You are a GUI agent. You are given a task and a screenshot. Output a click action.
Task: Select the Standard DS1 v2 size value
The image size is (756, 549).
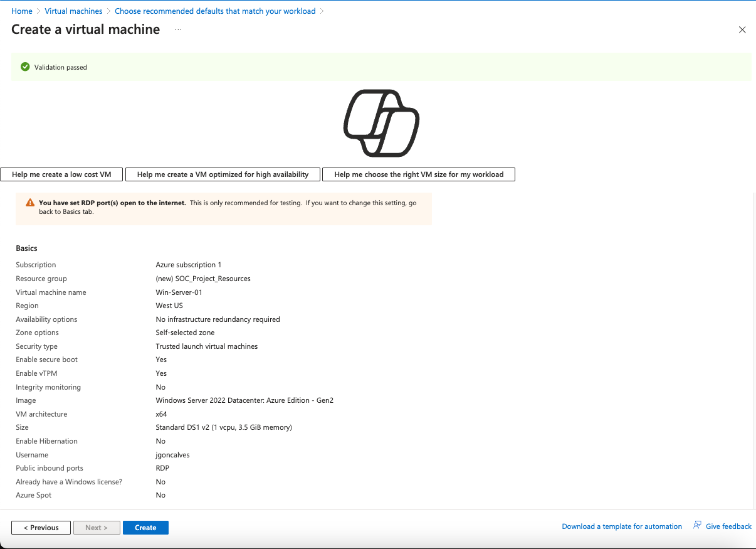(x=224, y=427)
